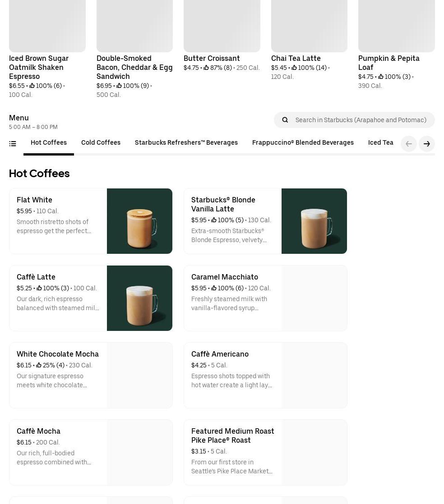Select the Chai Tea Latte featured item
The image size is (444, 504).
click(x=296, y=59)
